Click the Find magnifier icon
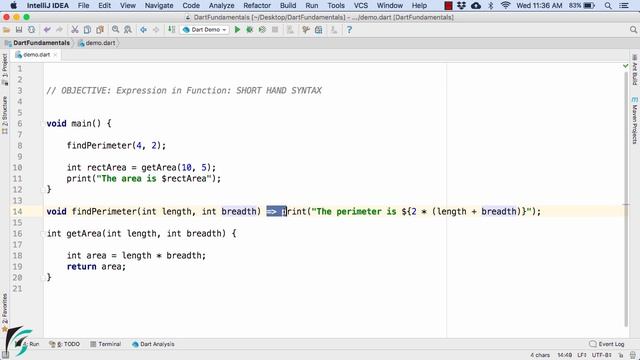640x360 pixels. click(116, 30)
